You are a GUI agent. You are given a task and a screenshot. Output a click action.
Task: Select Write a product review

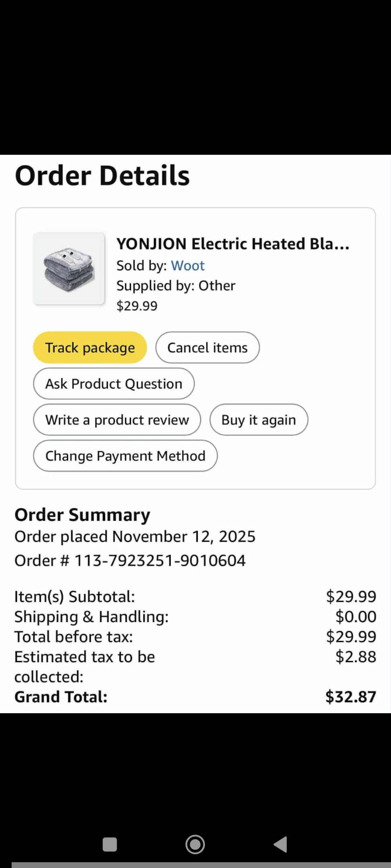point(117,420)
